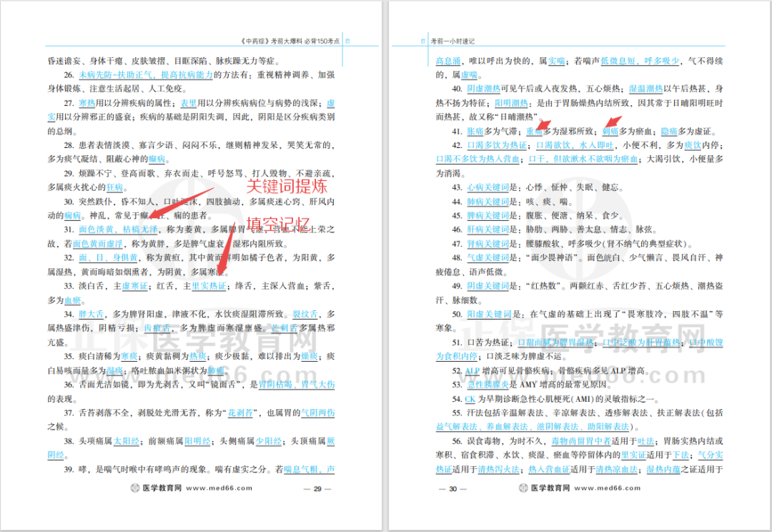This screenshot has height=532, width=772.
Task: Click the page number 29 at bottom
Action: coord(317,488)
